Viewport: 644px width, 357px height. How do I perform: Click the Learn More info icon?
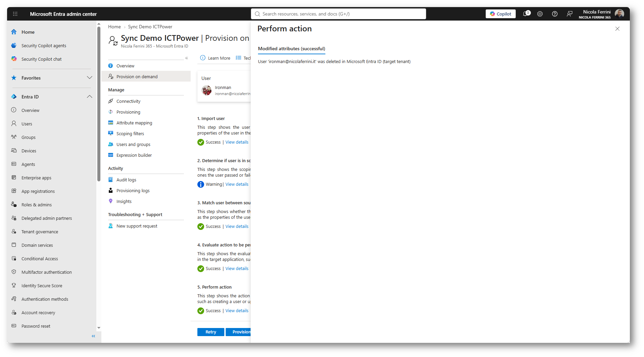(203, 58)
